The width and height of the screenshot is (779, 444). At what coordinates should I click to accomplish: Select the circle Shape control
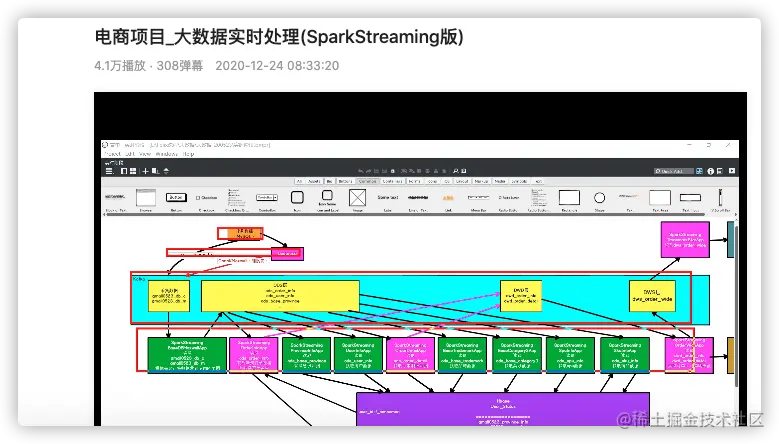coord(600,199)
